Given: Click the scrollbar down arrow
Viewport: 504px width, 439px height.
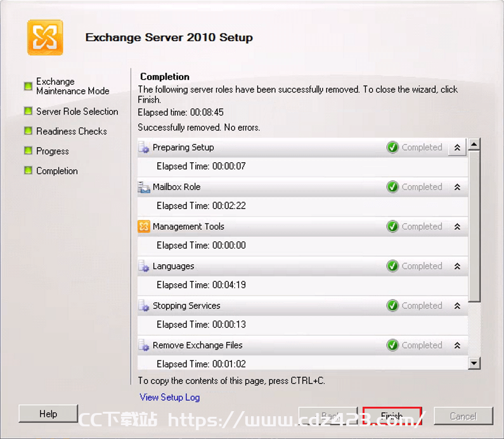Looking at the screenshot, I should point(474,364).
